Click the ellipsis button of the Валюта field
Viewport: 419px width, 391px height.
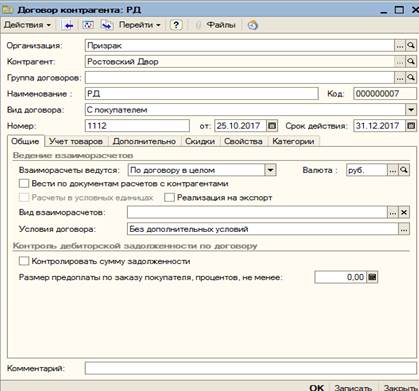tap(393, 170)
